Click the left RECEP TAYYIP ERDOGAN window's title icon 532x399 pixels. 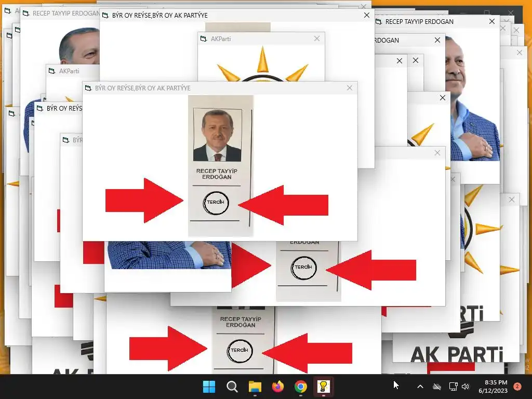[x=26, y=14]
